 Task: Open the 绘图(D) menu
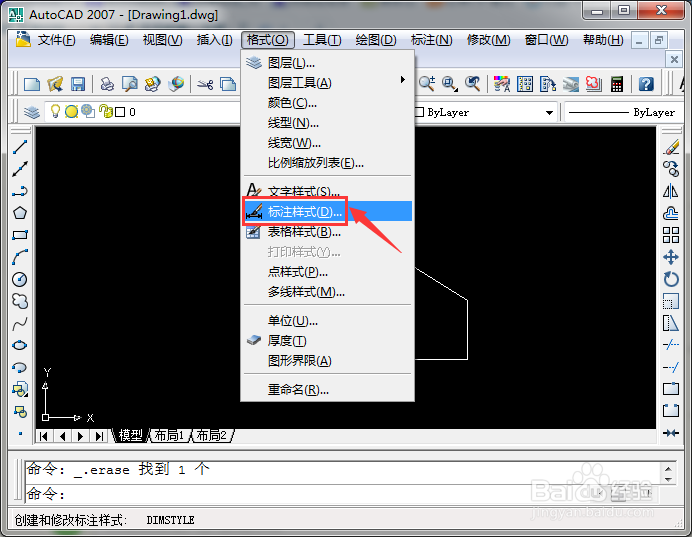coord(376,40)
